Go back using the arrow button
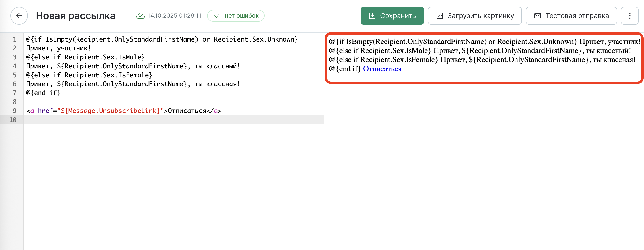Viewport: 644px width, 250px height. (19, 16)
